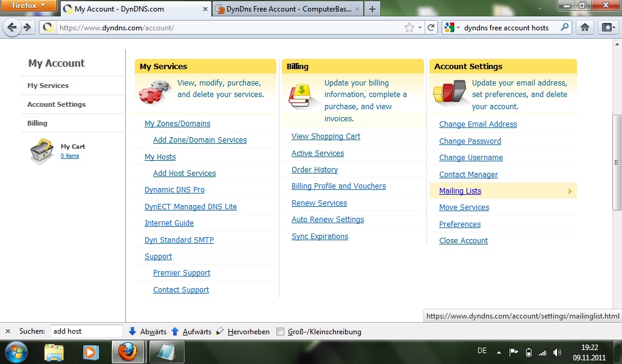Select the My Account - DynDNS.com tab
This screenshot has width=622, height=364.
click(x=135, y=8)
